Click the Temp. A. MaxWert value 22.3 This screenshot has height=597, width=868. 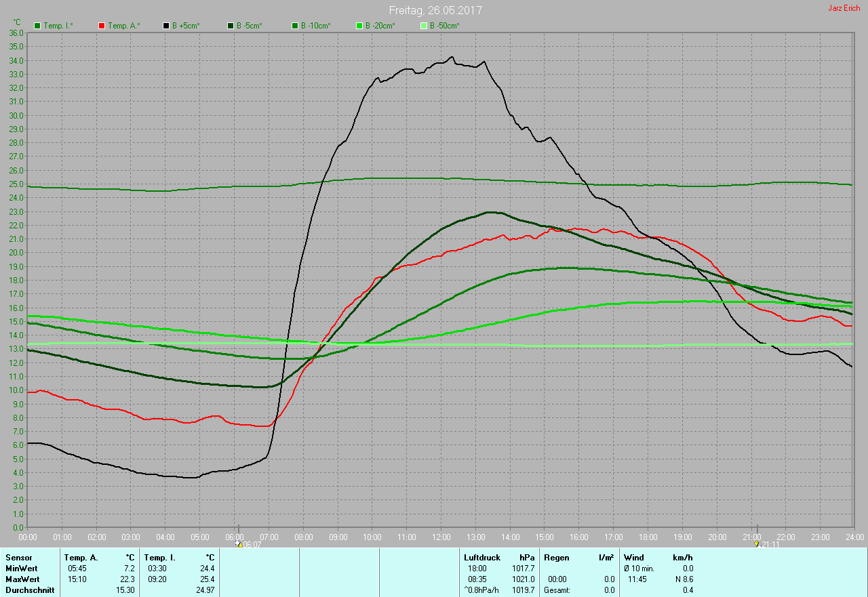tap(127, 579)
